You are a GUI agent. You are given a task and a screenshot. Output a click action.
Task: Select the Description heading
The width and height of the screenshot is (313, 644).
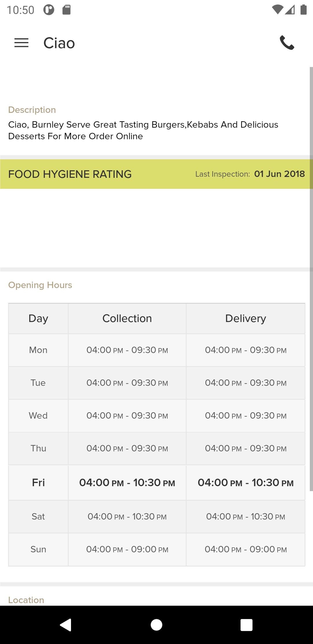pos(32,110)
